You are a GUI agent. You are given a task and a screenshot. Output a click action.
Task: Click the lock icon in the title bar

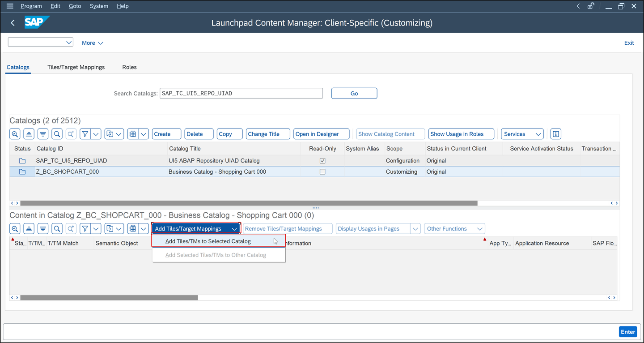[591, 6]
